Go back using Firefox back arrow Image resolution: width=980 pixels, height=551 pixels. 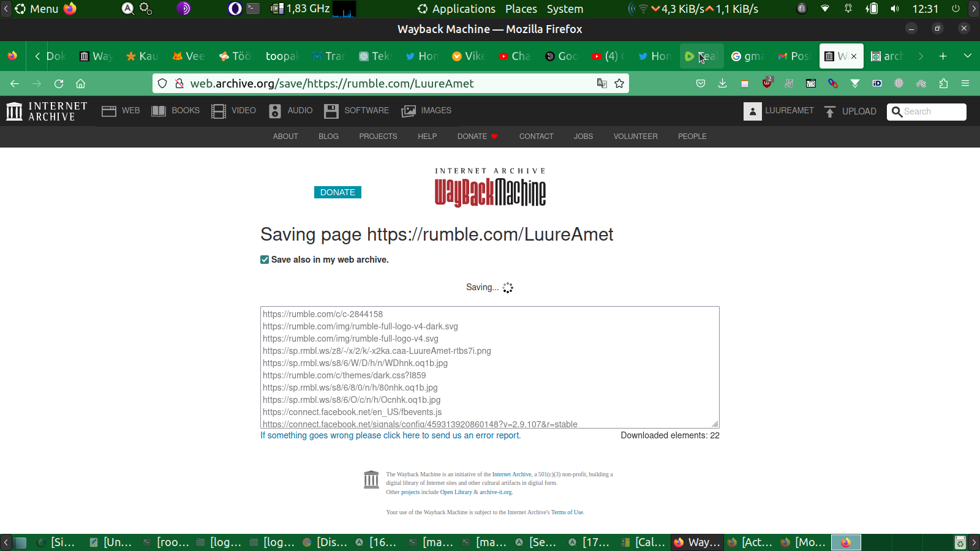tap(15, 83)
